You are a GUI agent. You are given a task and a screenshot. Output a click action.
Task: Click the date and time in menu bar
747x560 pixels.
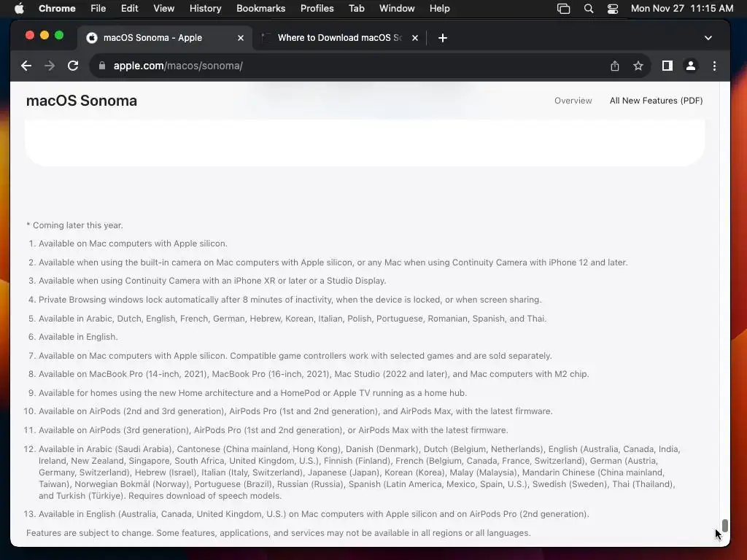coord(682,8)
